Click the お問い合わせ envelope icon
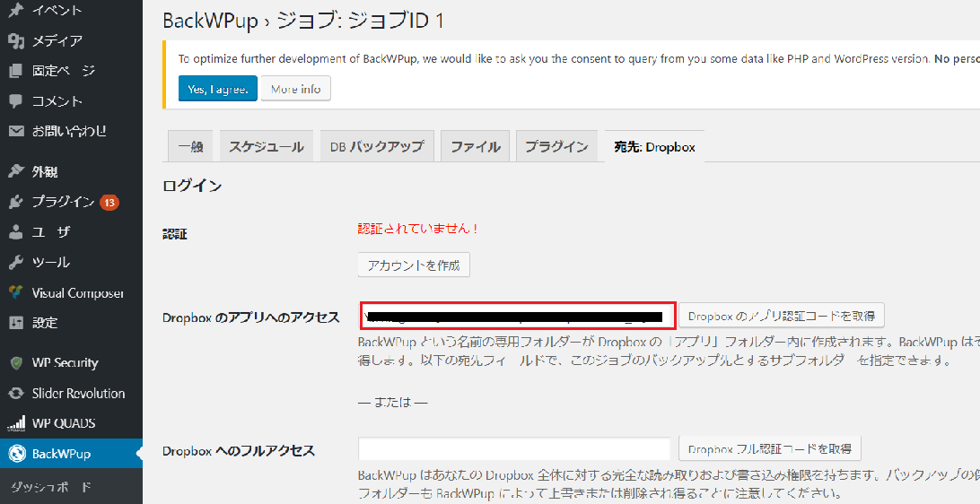The width and height of the screenshot is (980, 504). click(15, 131)
